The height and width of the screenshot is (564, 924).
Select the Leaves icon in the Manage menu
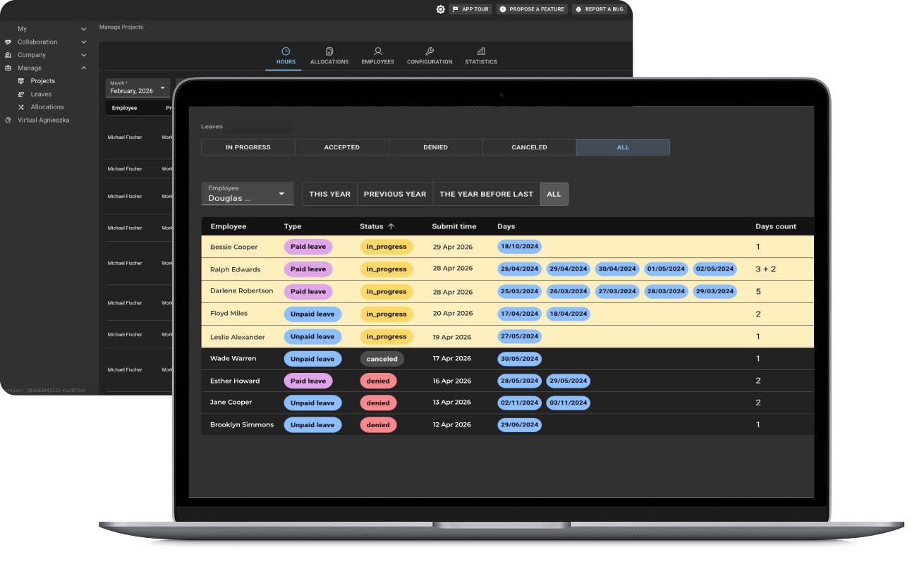[22, 94]
